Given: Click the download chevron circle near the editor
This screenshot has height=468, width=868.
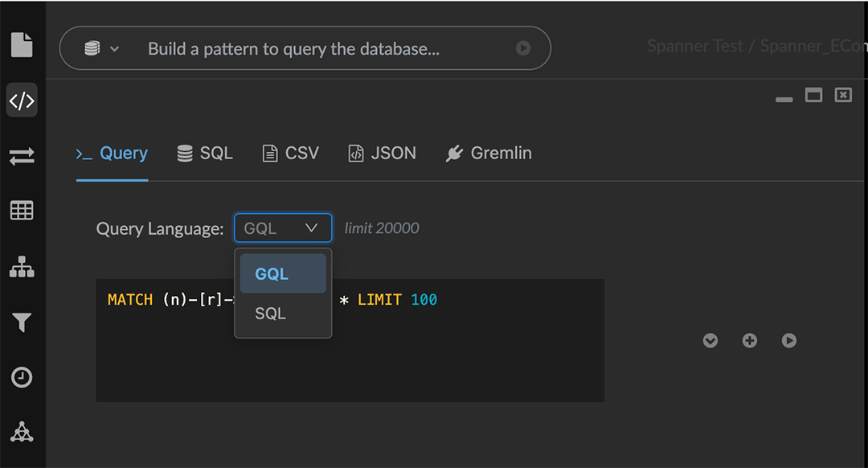Looking at the screenshot, I should point(710,340).
